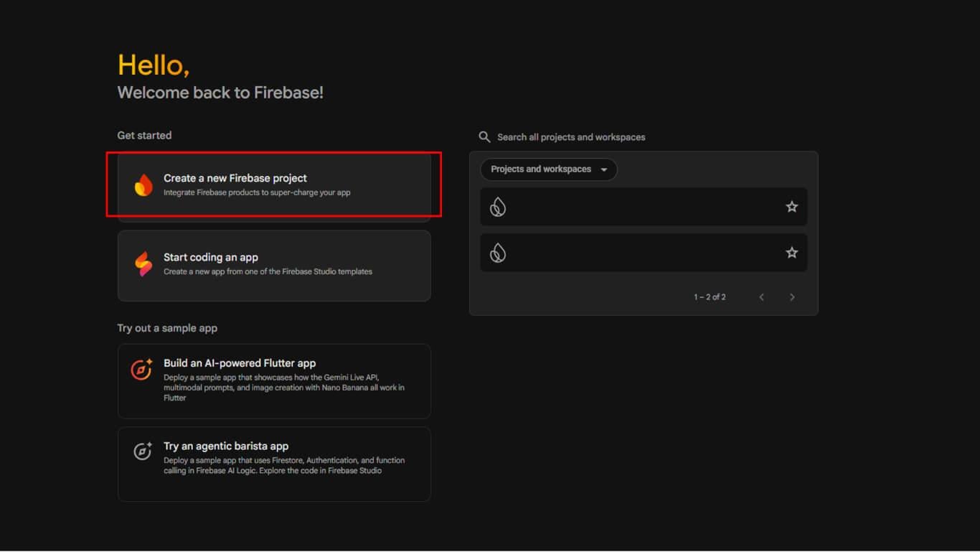Open Start coding an app card

pyautogui.click(x=274, y=265)
